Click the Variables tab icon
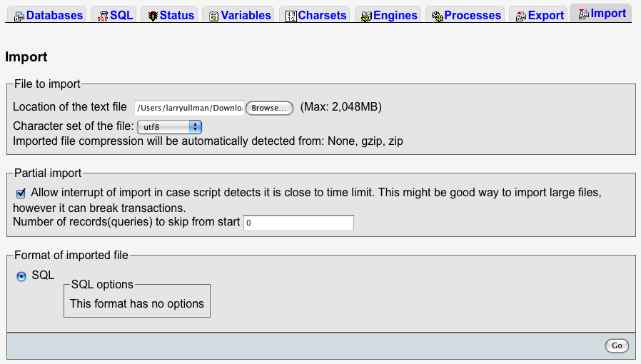Image resolution: width=641 pixels, height=364 pixels. 214,16
